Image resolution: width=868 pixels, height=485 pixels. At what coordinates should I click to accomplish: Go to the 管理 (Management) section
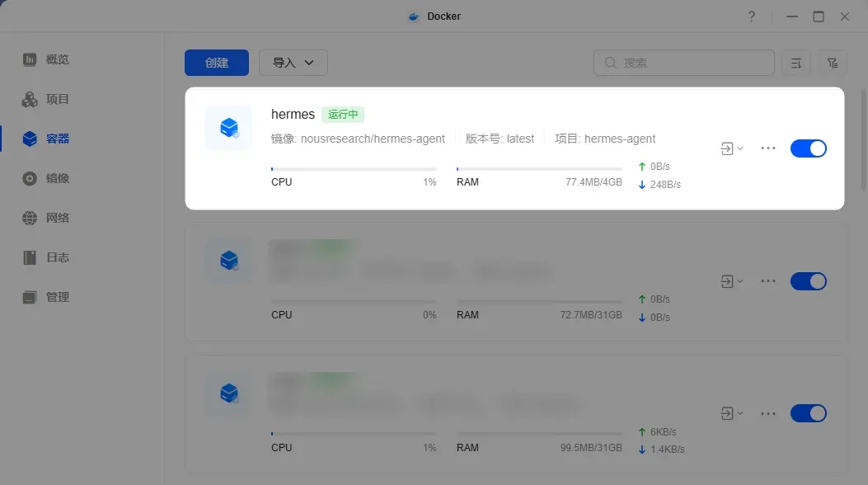pos(58,296)
